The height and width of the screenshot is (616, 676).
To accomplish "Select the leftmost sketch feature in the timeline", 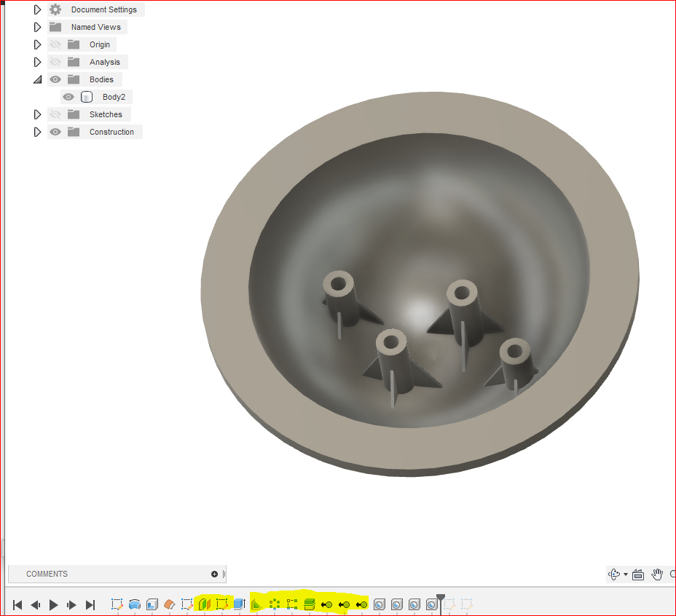I will pos(117,604).
